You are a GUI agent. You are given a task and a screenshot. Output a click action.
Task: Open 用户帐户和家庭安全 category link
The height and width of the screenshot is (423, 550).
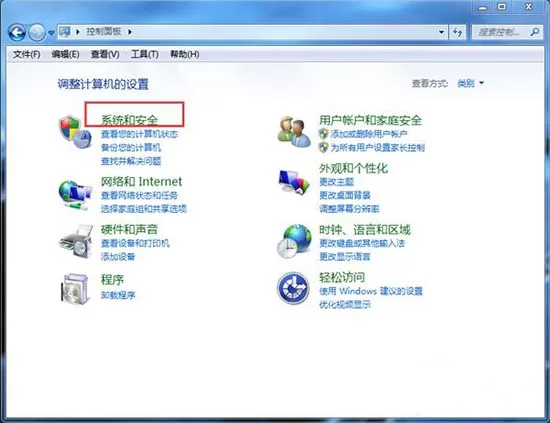[370, 120]
